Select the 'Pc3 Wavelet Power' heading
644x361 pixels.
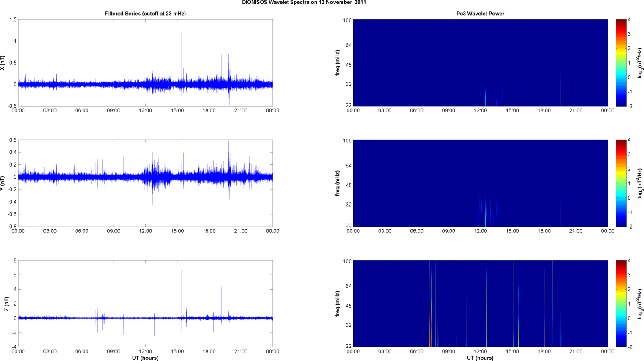tap(480, 14)
